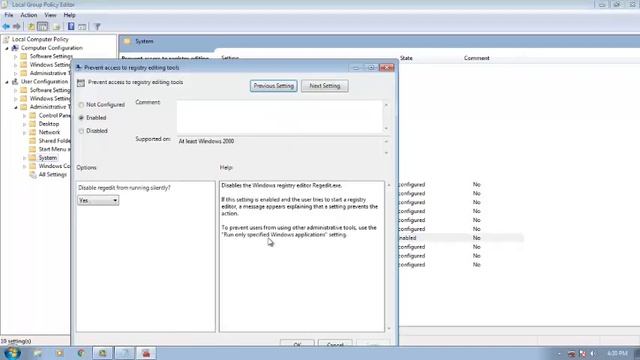Open the View menu
Image resolution: width=640 pixels, height=360 pixels.
click(x=50, y=15)
